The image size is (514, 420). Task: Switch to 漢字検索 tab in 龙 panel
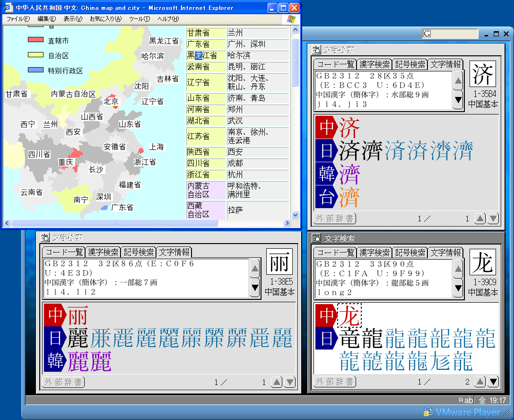(374, 253)
